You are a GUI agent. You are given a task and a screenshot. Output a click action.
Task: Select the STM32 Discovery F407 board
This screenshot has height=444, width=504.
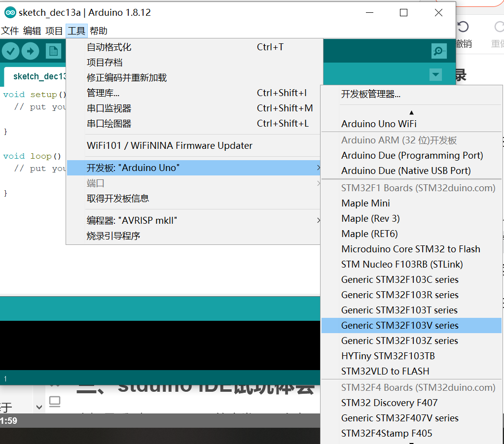[411, 403]
